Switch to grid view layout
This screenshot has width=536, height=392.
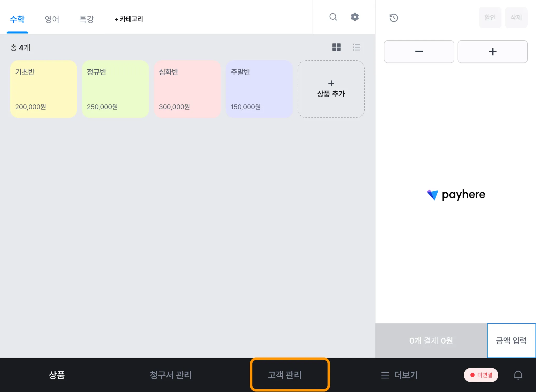pos(336,47)
